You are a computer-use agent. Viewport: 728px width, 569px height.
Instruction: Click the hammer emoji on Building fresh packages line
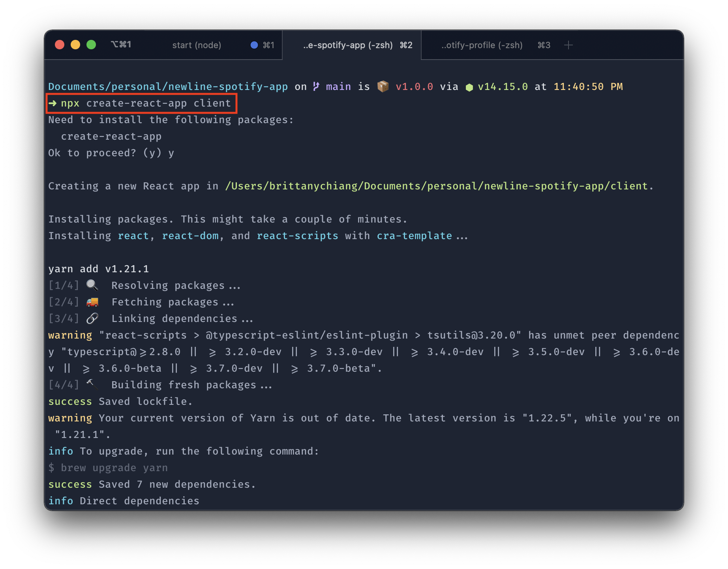pos(92,384)
